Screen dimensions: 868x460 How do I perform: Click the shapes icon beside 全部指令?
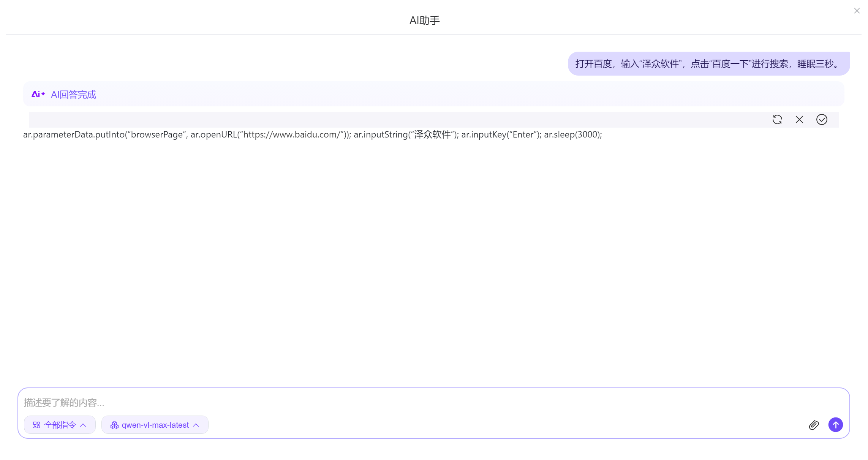pos(36,425)
